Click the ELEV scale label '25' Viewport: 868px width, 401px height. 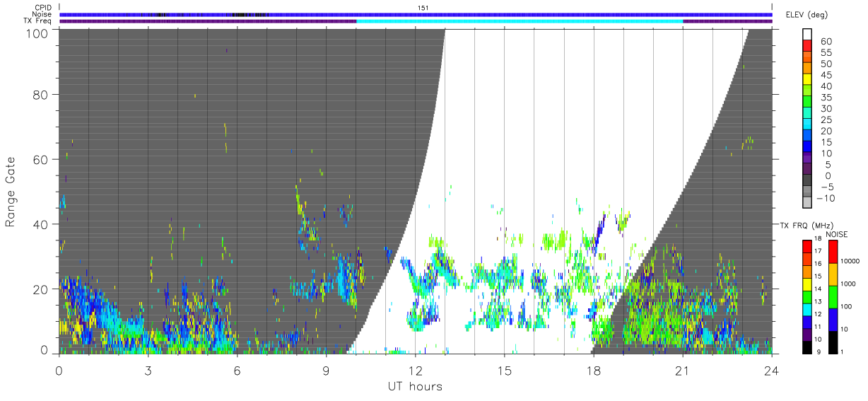pos(826,120)
